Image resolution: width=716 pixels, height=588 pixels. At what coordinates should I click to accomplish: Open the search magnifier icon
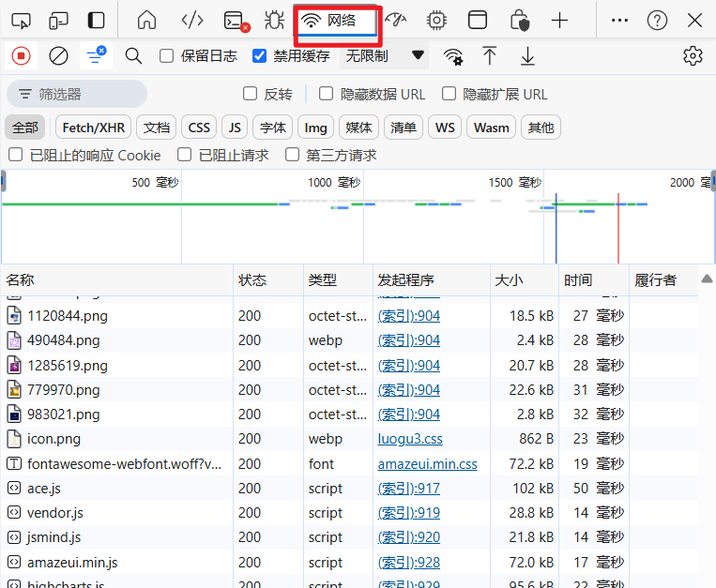133,56
